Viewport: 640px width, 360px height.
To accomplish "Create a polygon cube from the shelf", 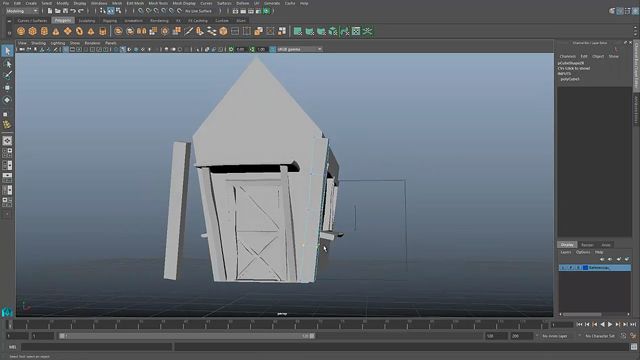I will tap(33, 31).
